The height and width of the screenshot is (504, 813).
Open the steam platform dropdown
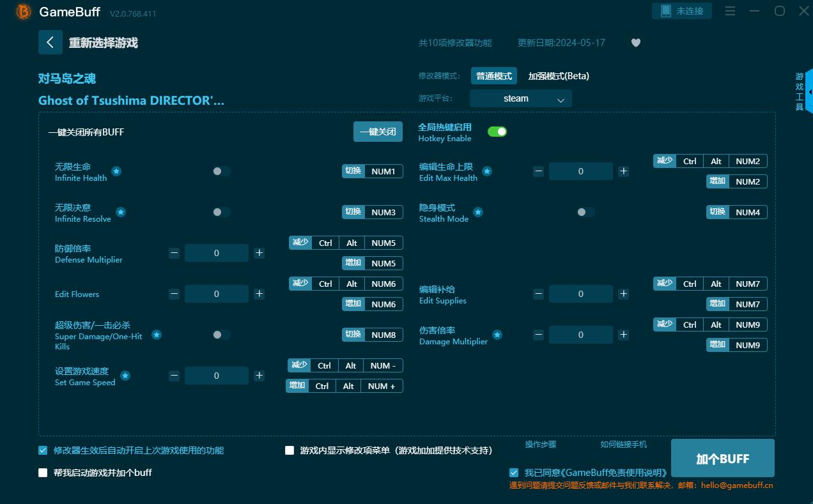[520, 98]
